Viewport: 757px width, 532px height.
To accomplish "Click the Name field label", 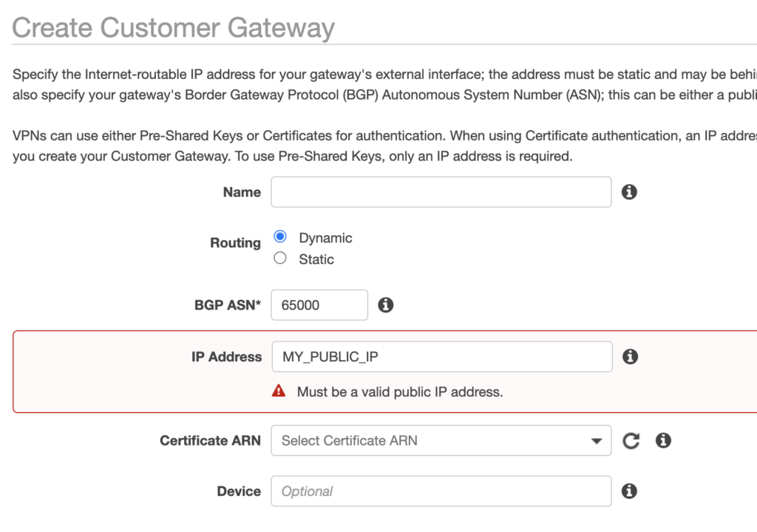I will (x=242, y=192).
